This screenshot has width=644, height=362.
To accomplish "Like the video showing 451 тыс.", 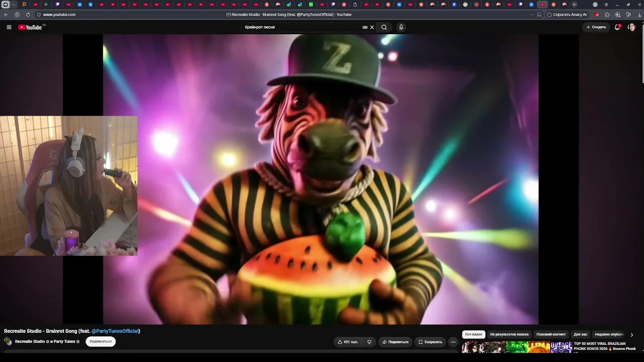I will point(348,342).
